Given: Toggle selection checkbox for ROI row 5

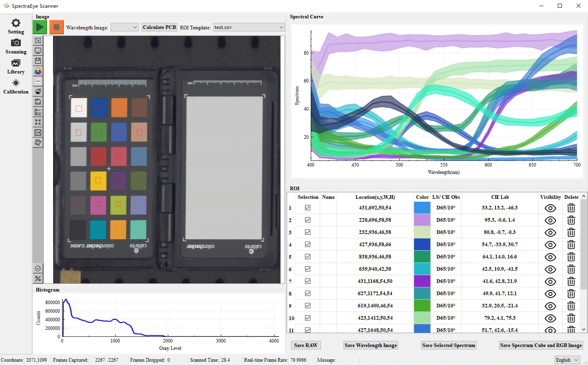Looking at the screenshot, I should coord(308,256).
